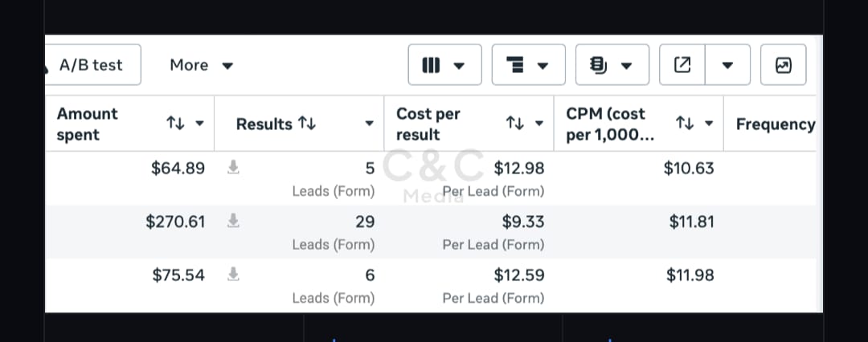Open the Breakdown rows icon button
868x342 pixels.
(528, 65)
